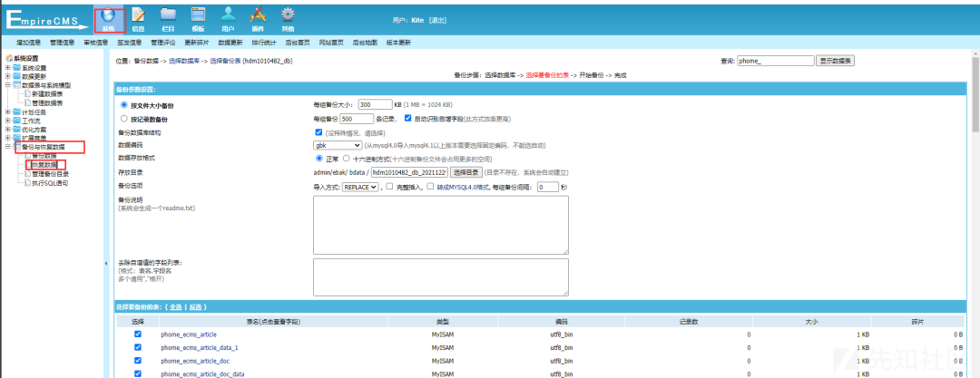Open the 模板 template window icon
Viewport: 980px width, 378px height.
[198, 15]
